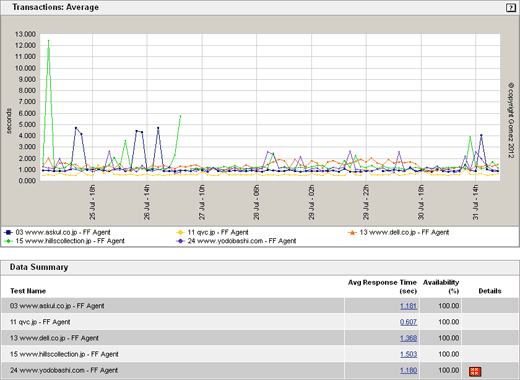Click legend label '24 www.yodobashi.com - FF Agent'
The width and height of the screenshot is (520, 380).
point(242,241)
